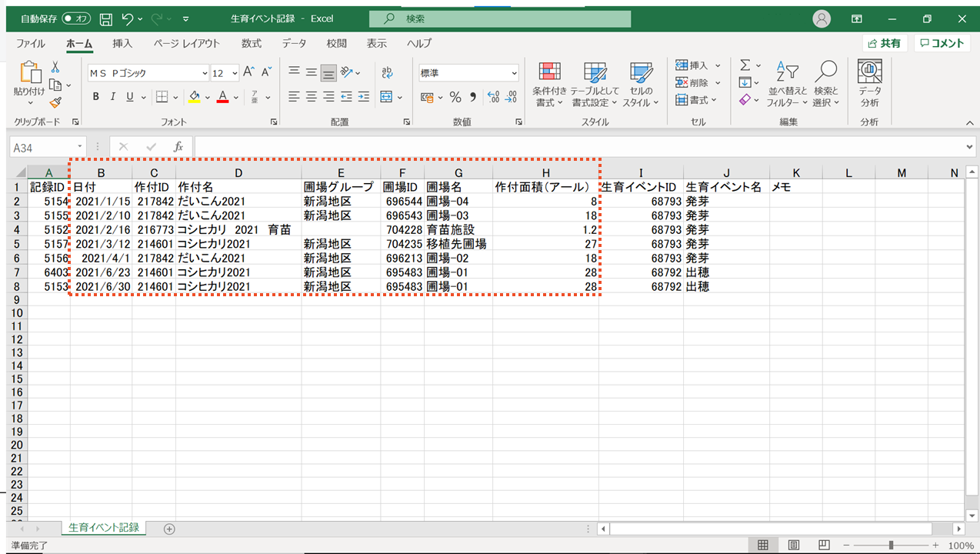This screenshot has width=980, height=554.
Task: Toggle italic formatting
Action: click(x=113, y=97)
